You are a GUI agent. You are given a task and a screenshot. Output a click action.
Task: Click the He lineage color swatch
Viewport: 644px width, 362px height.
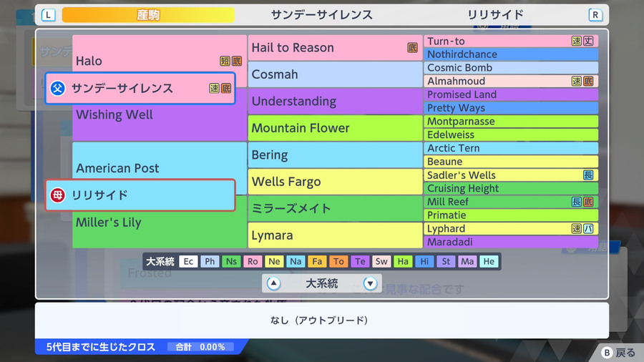click(x=489, y=261)
